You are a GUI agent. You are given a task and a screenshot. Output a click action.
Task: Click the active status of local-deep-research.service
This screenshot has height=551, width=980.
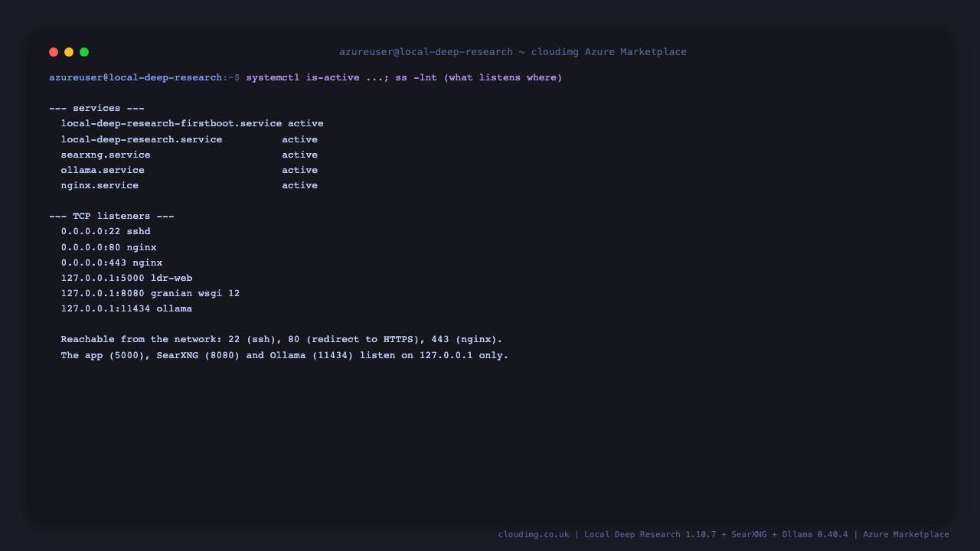pos(299,139)
